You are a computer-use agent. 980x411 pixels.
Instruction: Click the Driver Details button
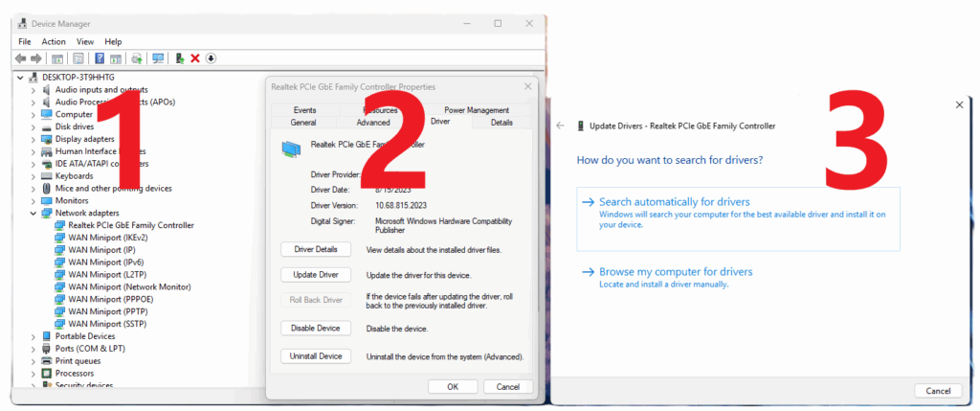(x=316, y=249)
